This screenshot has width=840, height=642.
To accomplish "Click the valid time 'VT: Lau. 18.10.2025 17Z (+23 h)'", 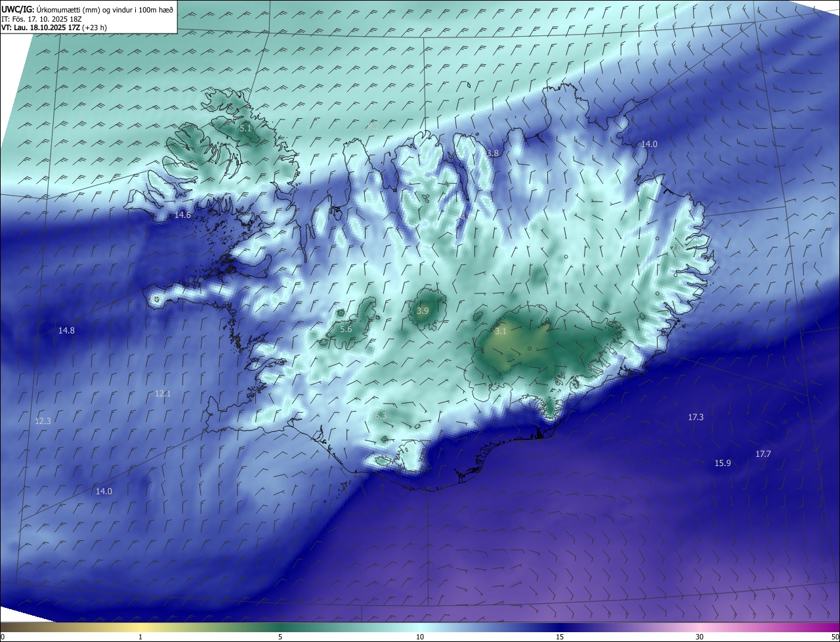I will tap(54, 28).
